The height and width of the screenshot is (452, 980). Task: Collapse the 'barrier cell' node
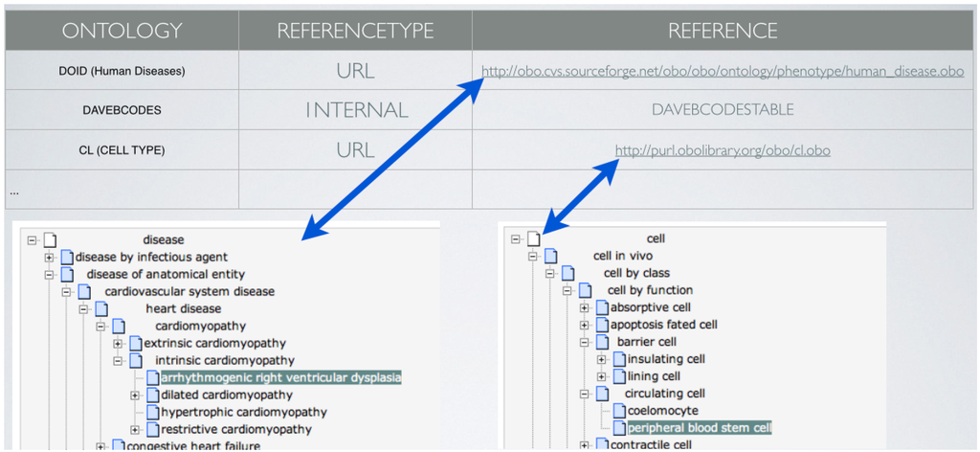[585, 342]
